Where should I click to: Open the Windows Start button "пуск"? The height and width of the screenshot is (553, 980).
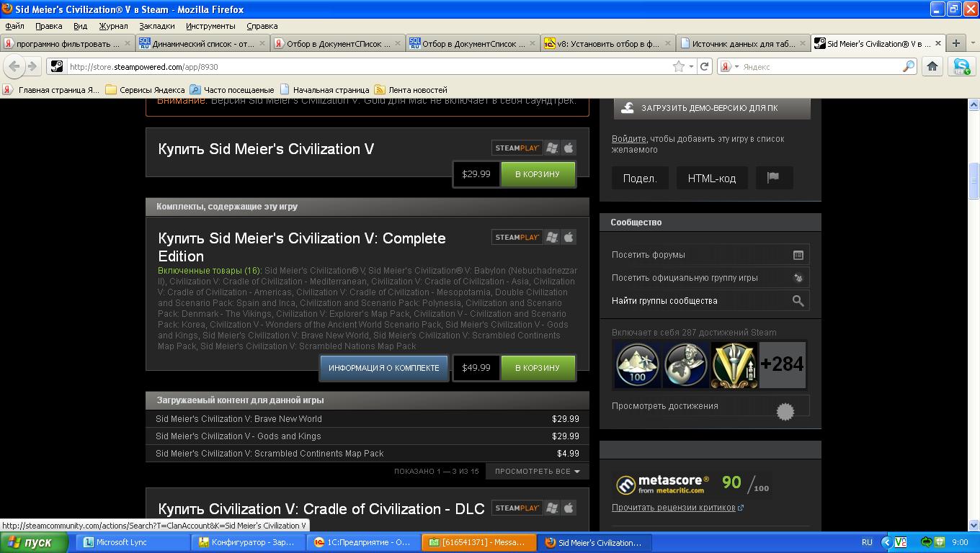pyautogui.click(x=35, y=542)
